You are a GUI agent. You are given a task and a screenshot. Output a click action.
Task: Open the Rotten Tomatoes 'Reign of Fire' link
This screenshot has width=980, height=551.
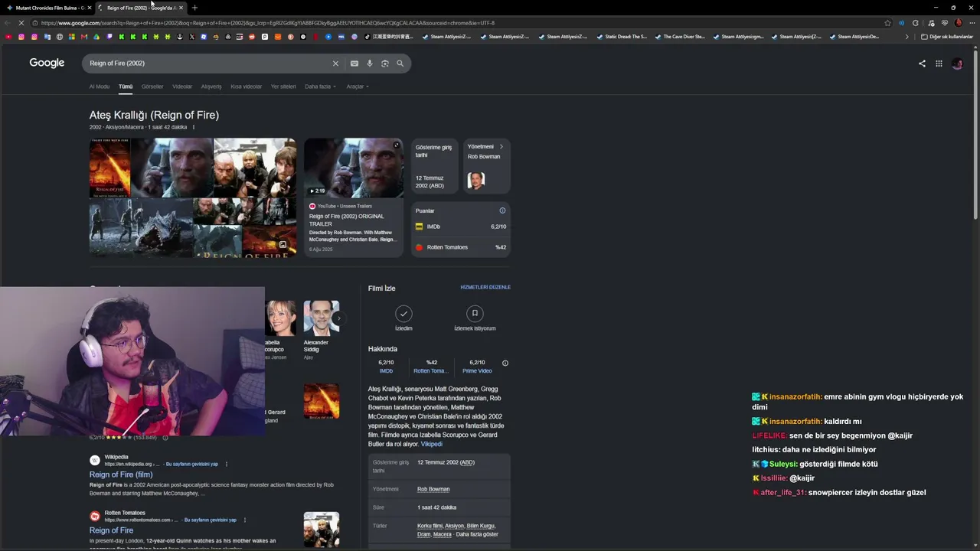coord(111,530)
